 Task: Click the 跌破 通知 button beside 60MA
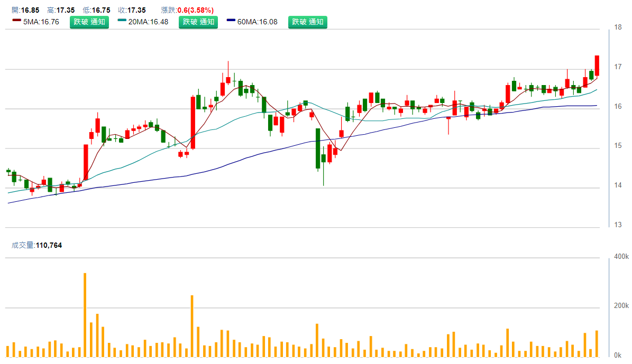[307, 22]
